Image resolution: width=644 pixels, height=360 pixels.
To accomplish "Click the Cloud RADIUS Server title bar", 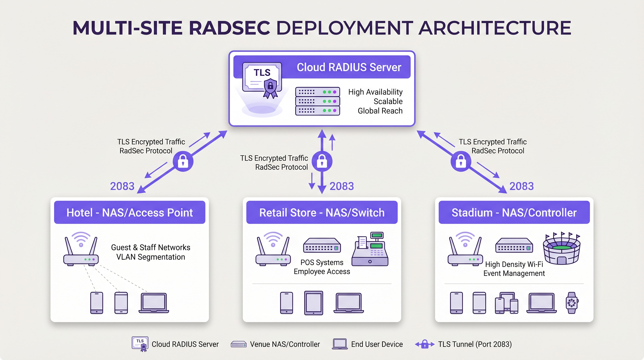I will click(348, 67).
